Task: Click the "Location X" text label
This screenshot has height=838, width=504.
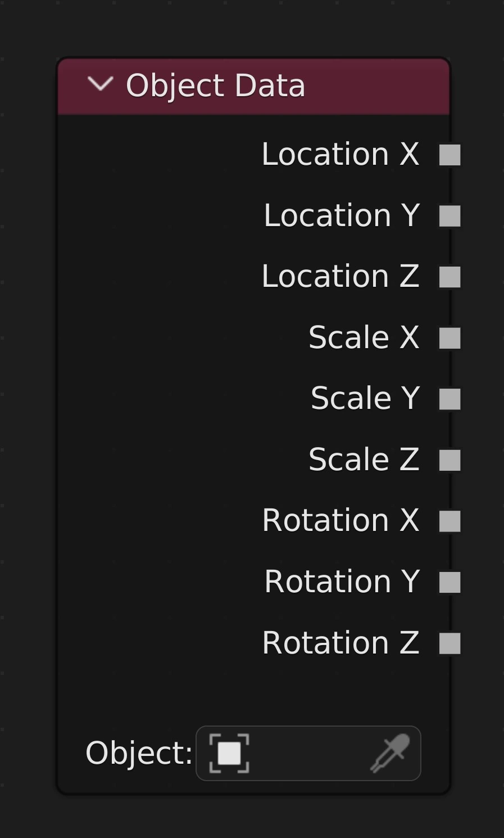Action: 340,154
